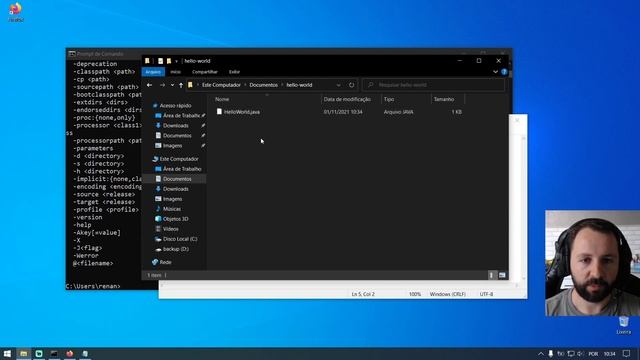Viewport: 640px width, 360px height.
Task: Select highlighted Documentos under Este Computador
Action: 177,179
